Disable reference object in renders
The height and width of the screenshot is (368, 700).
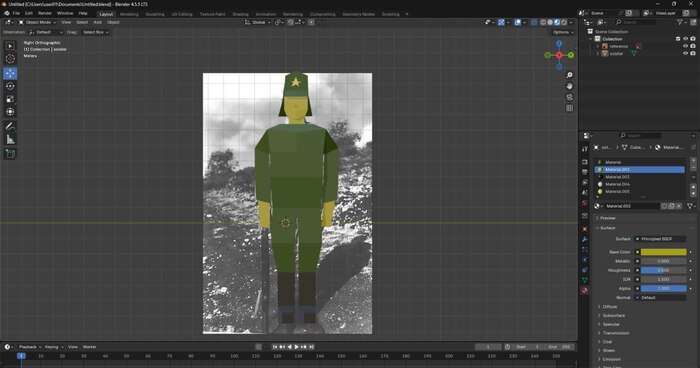point(693,46)
